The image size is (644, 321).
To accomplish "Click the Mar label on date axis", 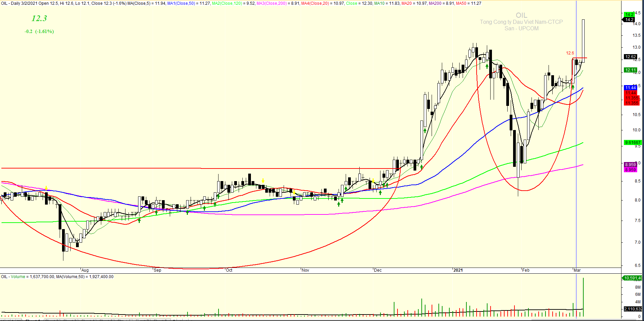I will click(x=577, y=270).
